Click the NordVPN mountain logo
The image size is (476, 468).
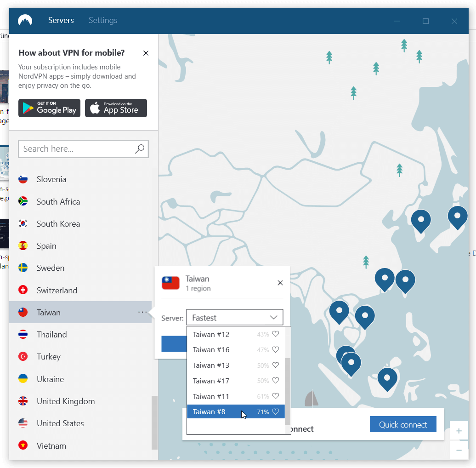point(25,20)
